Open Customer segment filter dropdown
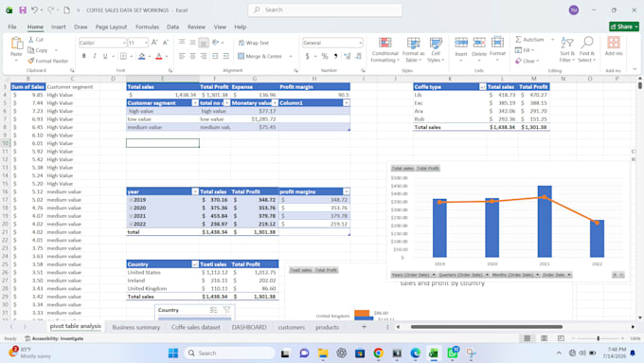Screen dimensions: 644x363 point(195,102)
